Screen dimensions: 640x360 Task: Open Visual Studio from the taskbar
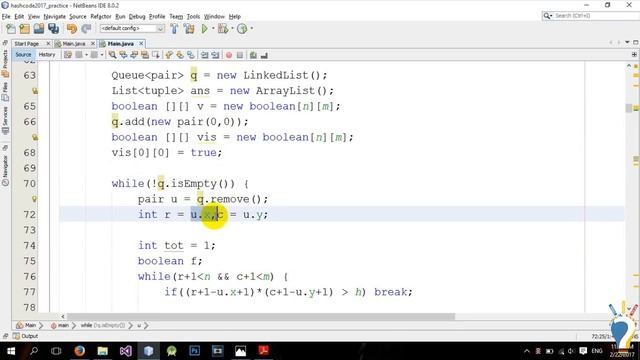click(x=126, y=351)
